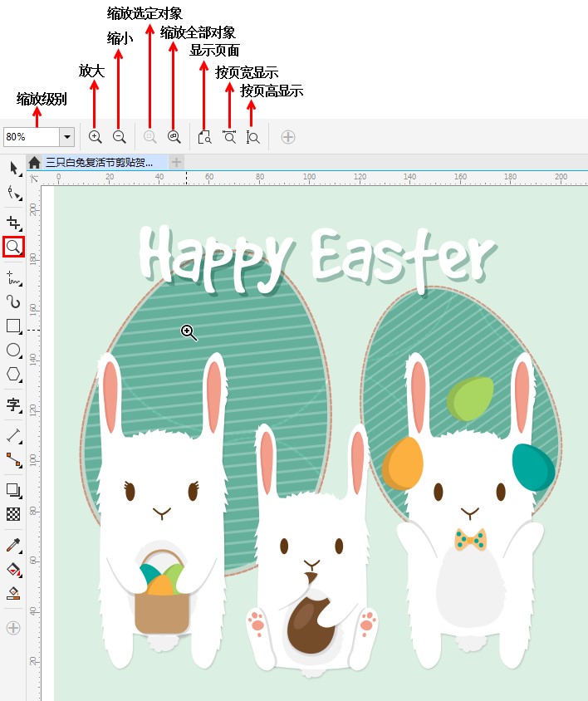Screen dimensions: 588x701
Task: Select the Pick tool arrow
Action: [13, 169]
